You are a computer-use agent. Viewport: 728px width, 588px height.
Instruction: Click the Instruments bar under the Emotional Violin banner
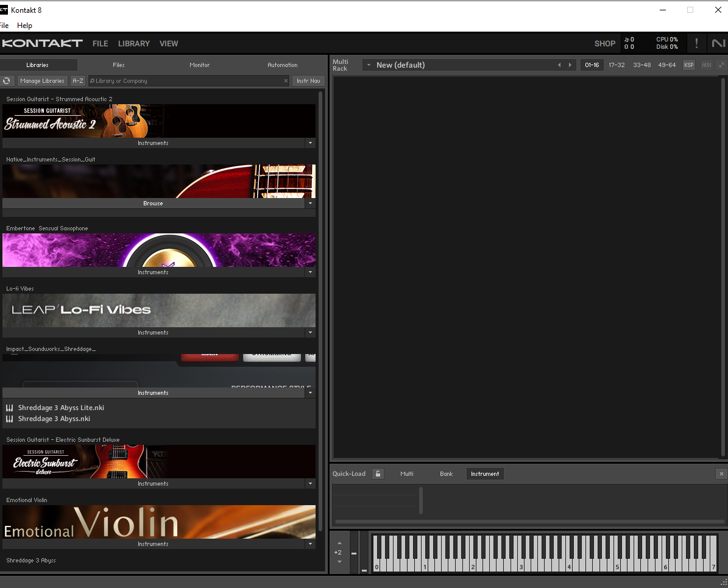tap(153, 544)
